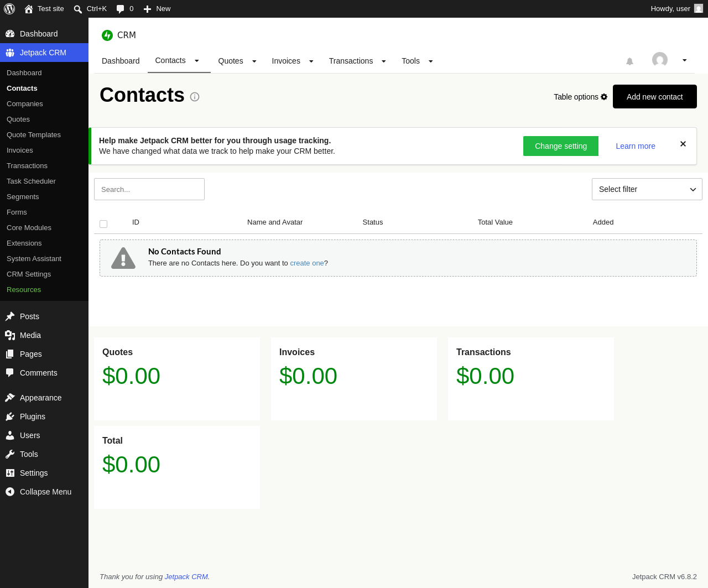
Task: Click the user avatar beside Howdy, user
Action: [x=699, y=9]
